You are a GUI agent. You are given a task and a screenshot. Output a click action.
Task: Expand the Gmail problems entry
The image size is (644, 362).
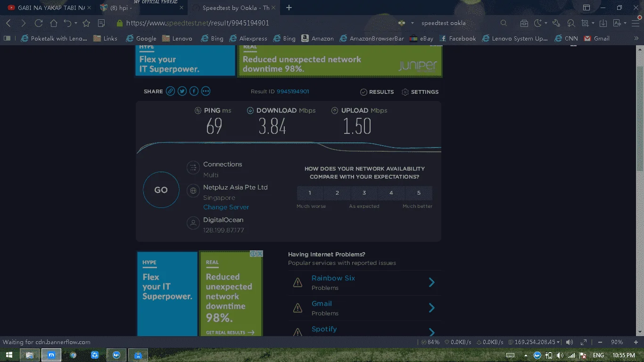(431, 308)
